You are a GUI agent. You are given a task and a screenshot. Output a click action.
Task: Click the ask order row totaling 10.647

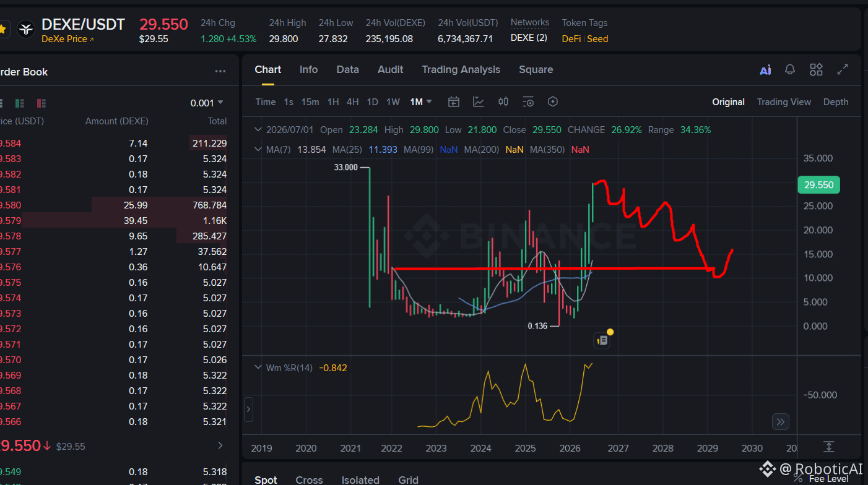click(113, 267)
